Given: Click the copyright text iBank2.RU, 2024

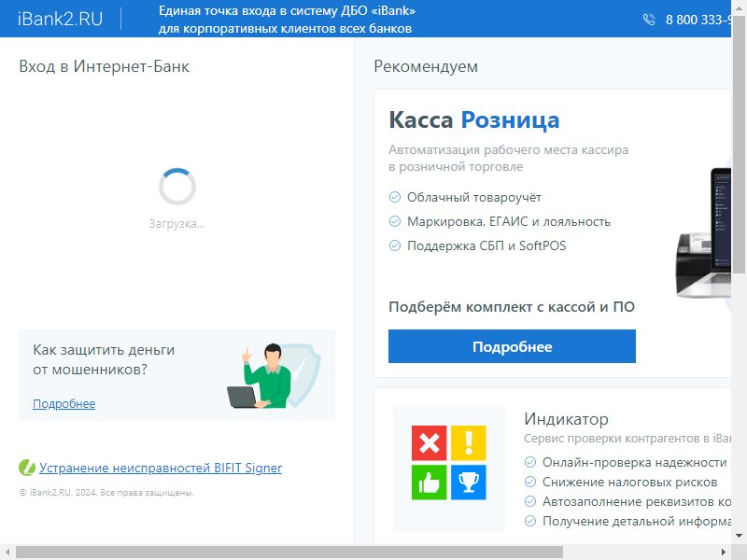Looking at the screenshot, I should tap(106, 493).
